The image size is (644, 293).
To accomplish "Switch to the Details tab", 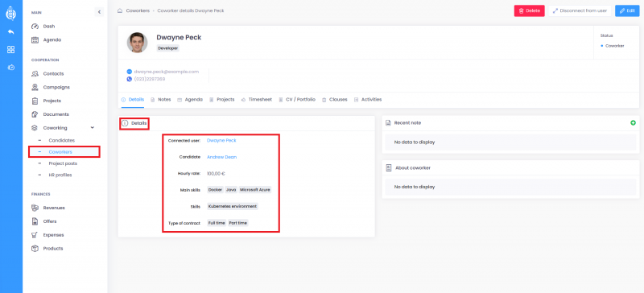I will [133, 100].
